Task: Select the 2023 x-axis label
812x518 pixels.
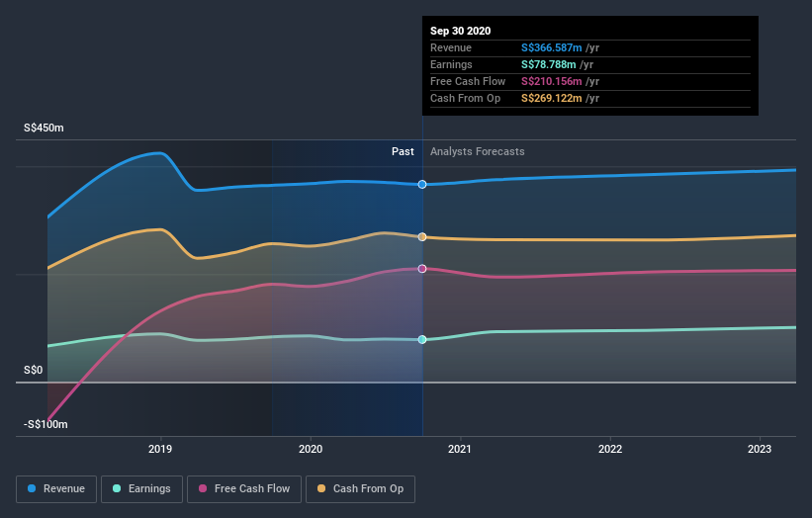Action: point(760,449)
